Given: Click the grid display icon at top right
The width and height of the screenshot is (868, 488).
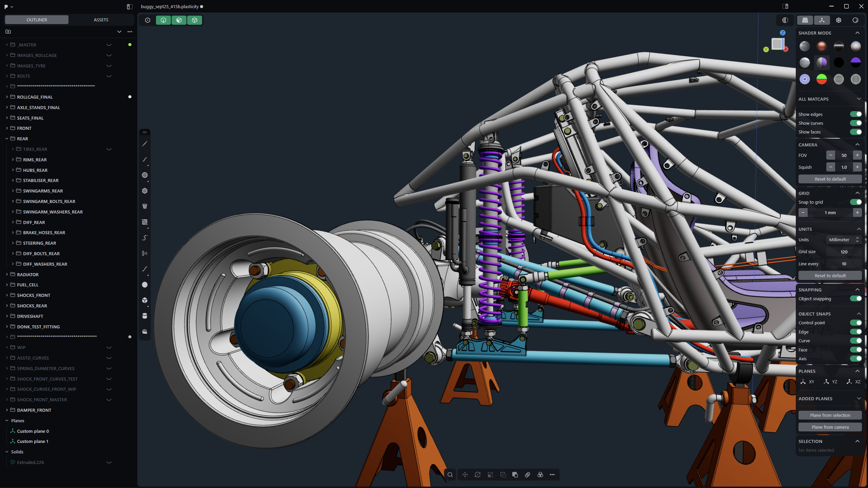Looking at the screenshot, I should tap(805, 20).
